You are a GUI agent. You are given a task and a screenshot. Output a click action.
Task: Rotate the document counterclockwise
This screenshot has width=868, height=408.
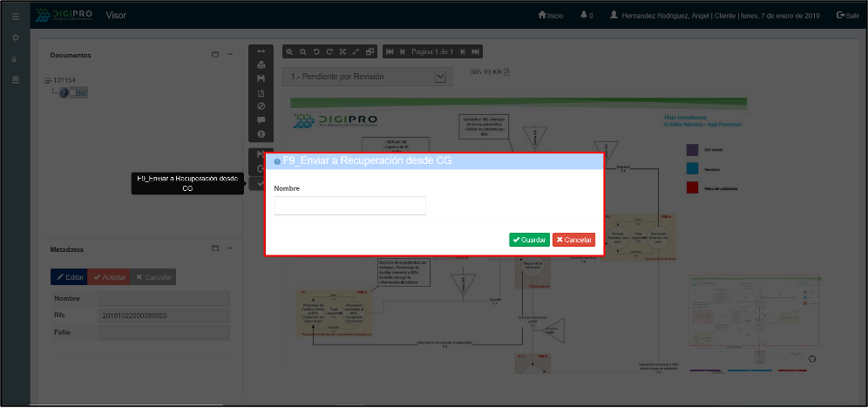(316, 52)
